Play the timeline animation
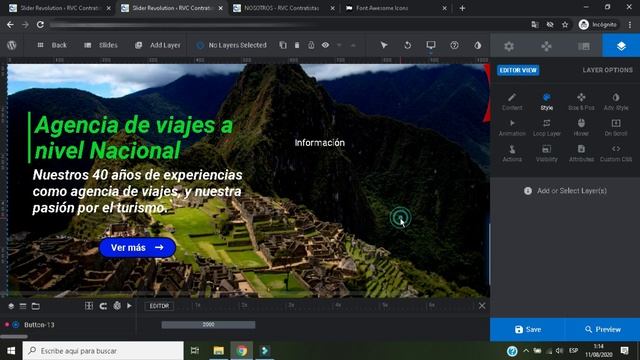The width and height of the screenshot is (640, 360). 129,305
